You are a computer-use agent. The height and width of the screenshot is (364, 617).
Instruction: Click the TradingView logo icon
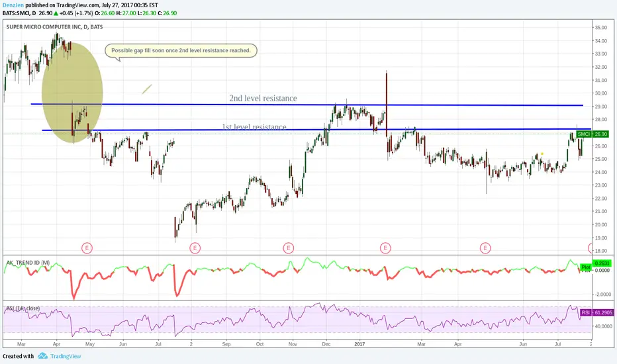[x=42, y=356]
